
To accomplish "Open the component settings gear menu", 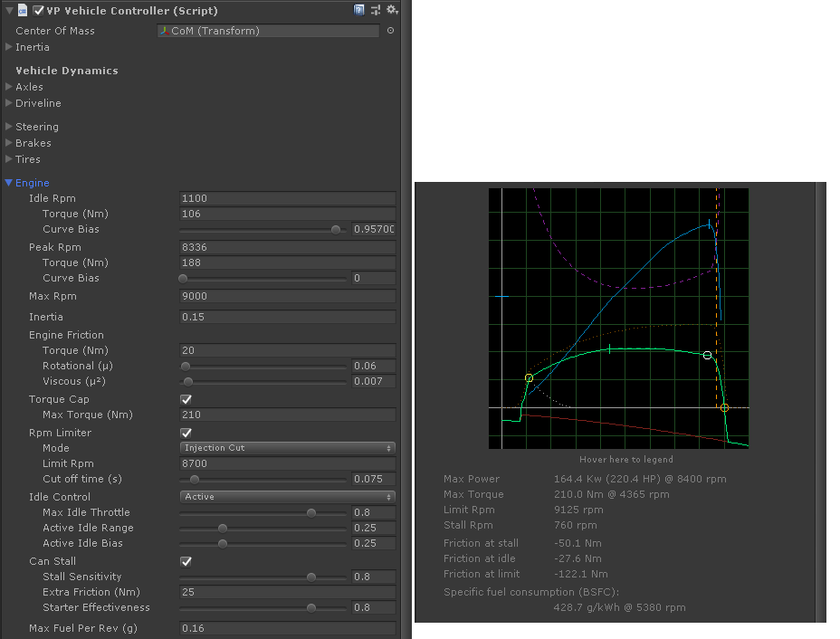I will tap(392, 10).
